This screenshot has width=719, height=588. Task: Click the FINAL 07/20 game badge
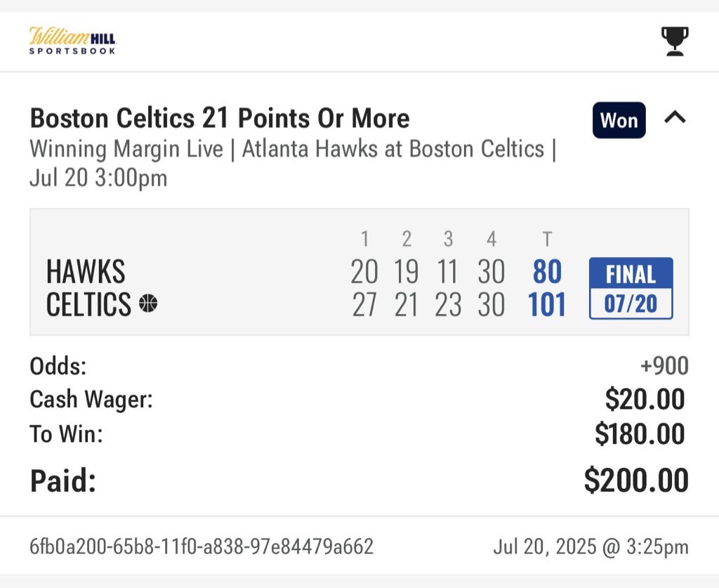[x=631, y=288]
